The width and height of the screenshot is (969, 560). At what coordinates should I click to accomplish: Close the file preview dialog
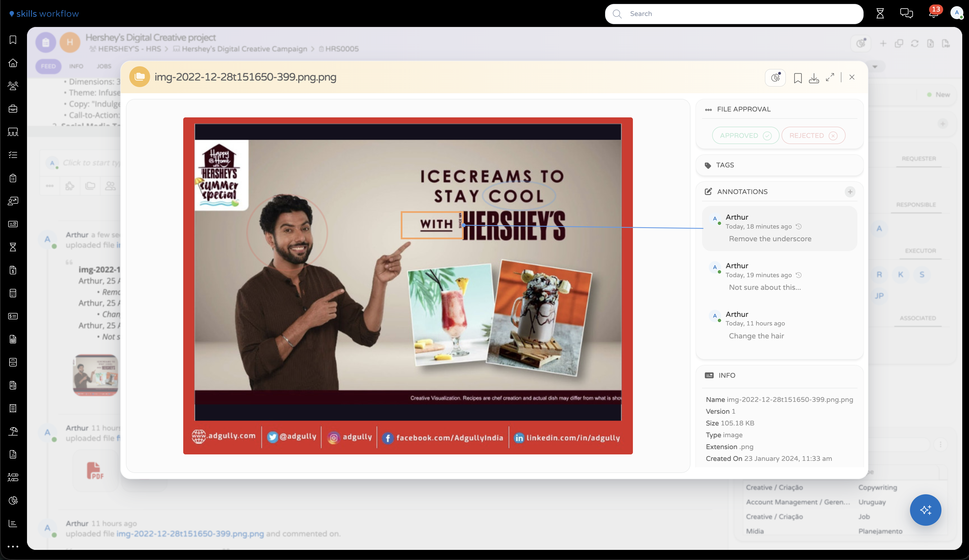coord(852,77)
